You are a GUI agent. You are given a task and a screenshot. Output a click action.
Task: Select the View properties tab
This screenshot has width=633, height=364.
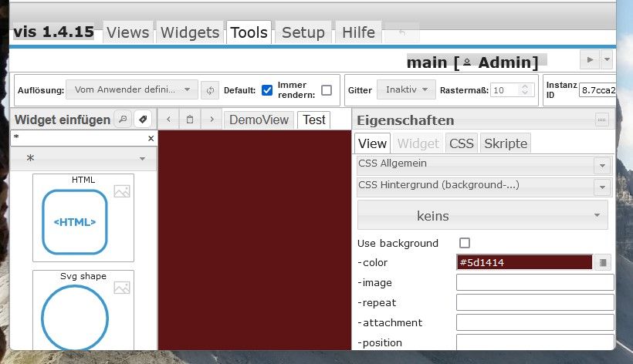pyautogui.click(x=372, y=143)
